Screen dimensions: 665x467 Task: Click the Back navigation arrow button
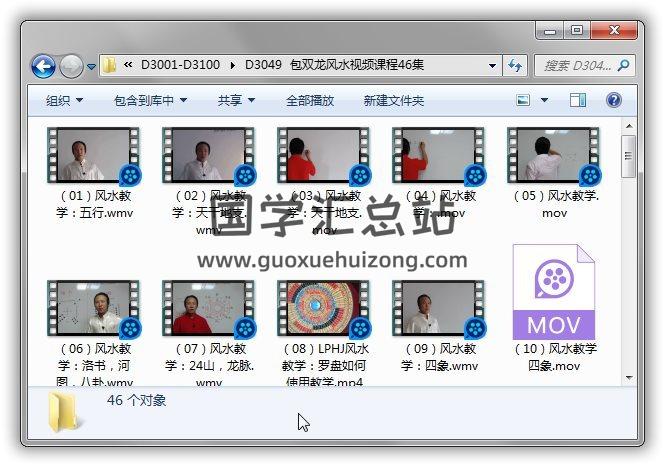tap(43, 66)
